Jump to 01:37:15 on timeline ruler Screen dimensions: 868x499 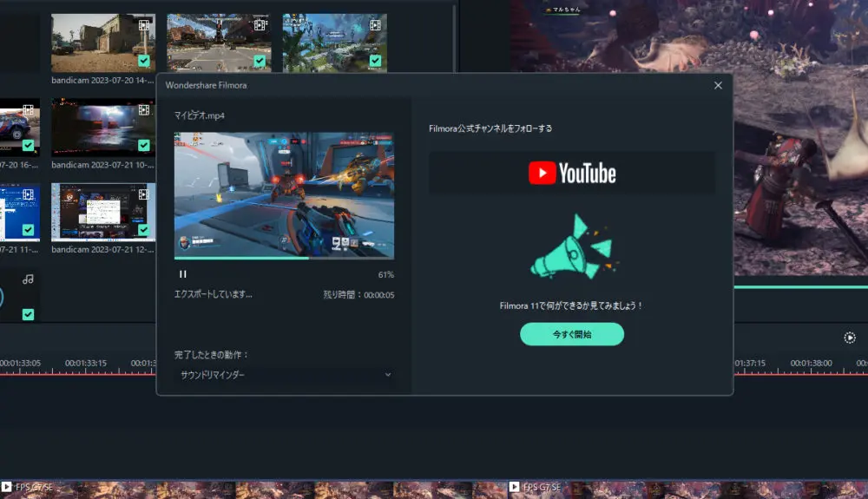(x=750, y=364)
